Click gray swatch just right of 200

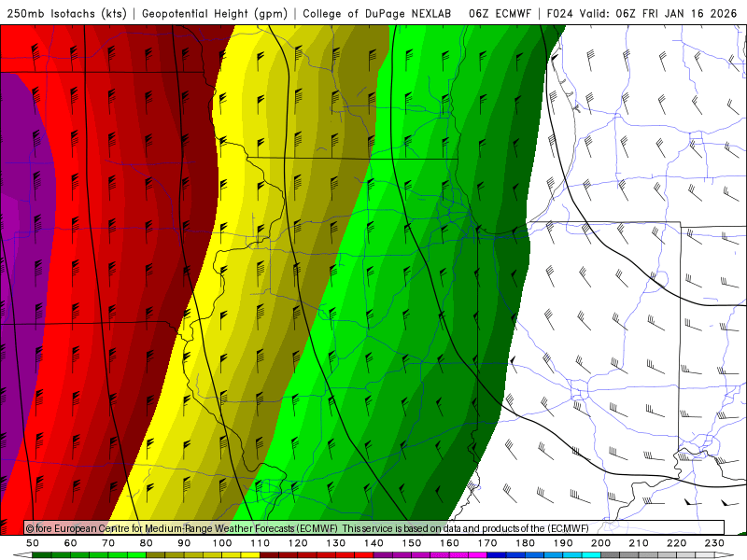611,555
